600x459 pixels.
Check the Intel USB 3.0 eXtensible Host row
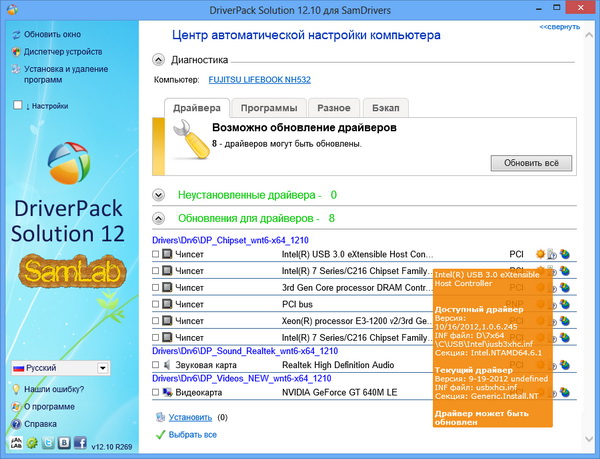pyautogui.click(x=155, y=254)
